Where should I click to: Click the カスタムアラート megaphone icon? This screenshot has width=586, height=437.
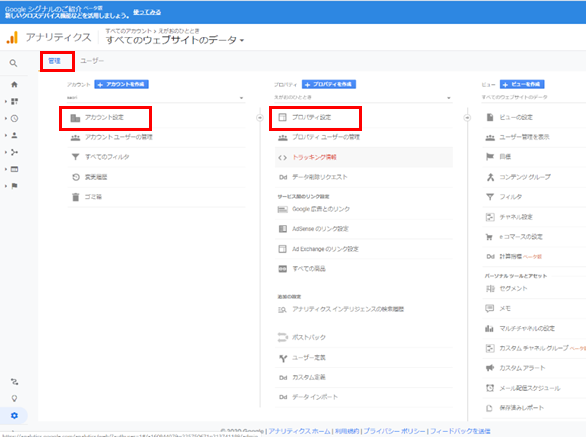coord(490,368)
